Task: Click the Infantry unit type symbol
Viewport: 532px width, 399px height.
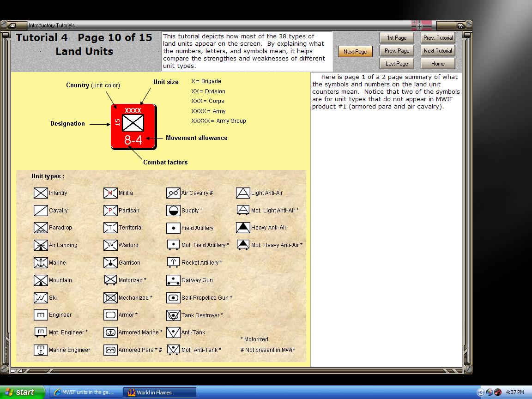Action: click(41, 193)
